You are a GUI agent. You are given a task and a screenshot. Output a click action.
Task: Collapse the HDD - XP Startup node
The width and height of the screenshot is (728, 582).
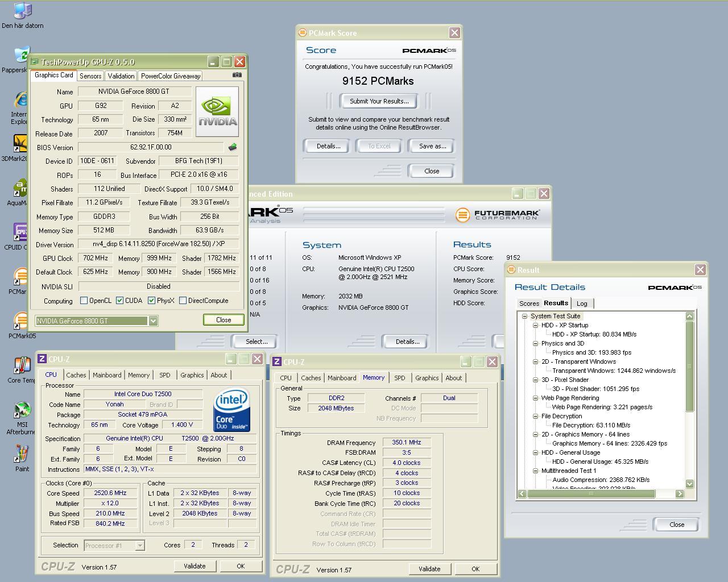point(536,325)
